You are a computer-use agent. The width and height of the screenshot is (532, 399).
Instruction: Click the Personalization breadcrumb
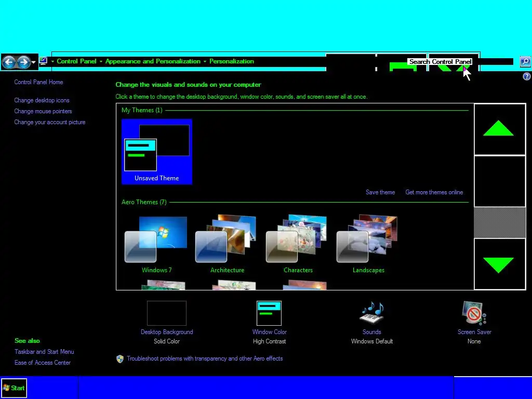231,61
